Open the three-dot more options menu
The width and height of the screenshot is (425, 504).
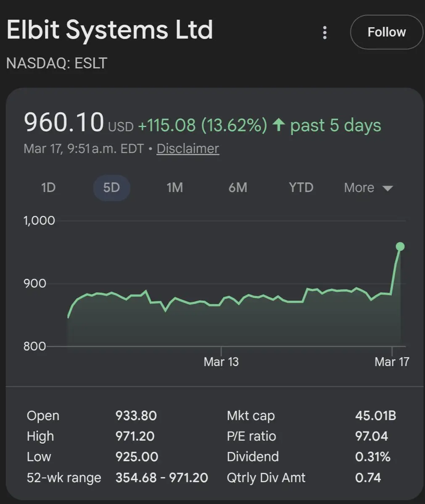[325, 32]
